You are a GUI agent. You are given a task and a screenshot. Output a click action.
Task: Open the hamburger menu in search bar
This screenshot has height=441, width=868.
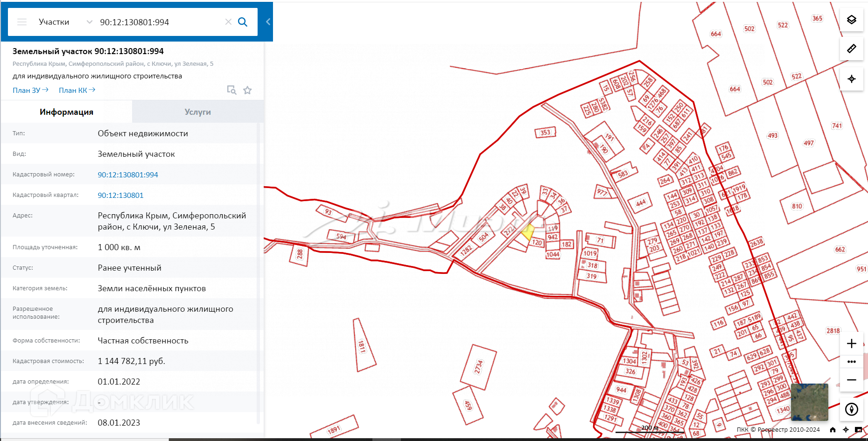(x=22, y=22)
